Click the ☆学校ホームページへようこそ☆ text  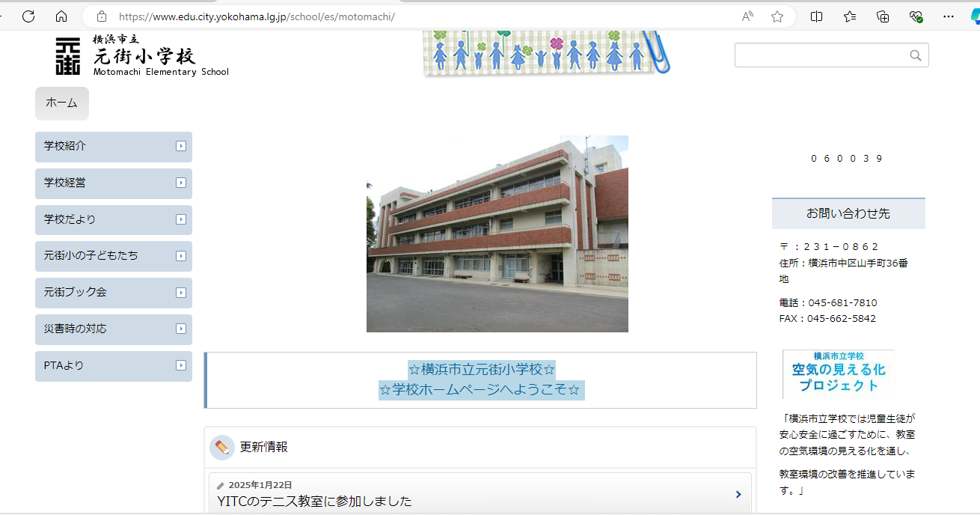coord(481,391)
